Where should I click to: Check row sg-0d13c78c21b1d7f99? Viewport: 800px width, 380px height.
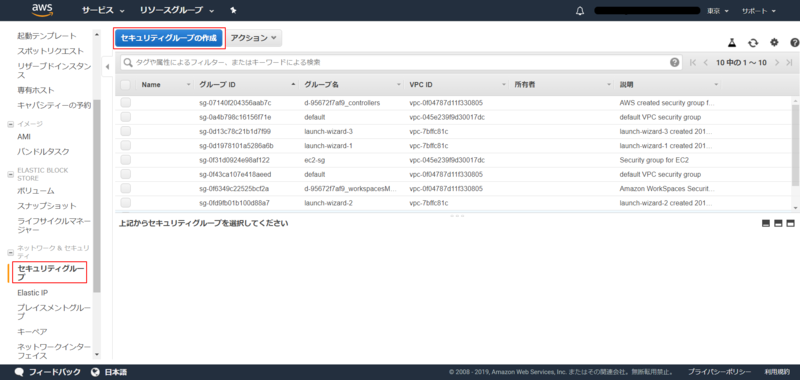click(126, 131)
